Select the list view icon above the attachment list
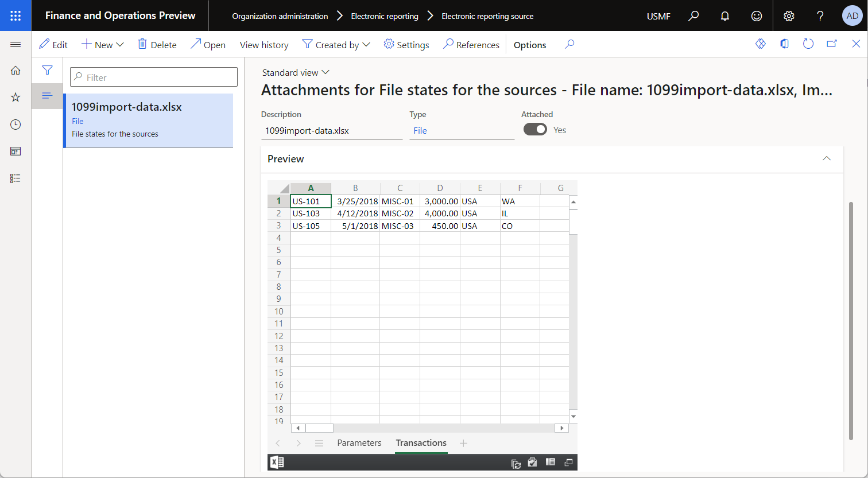This screenshot has height=478, width=868. click(46, 95)
